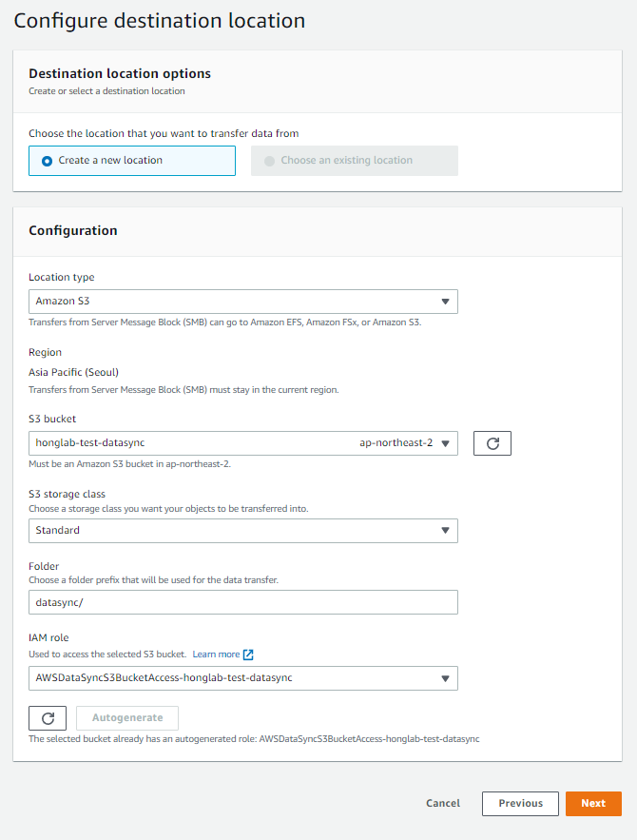Refresh the IAM role list
The image size is (637, 840).
click(x=48, y=718)
